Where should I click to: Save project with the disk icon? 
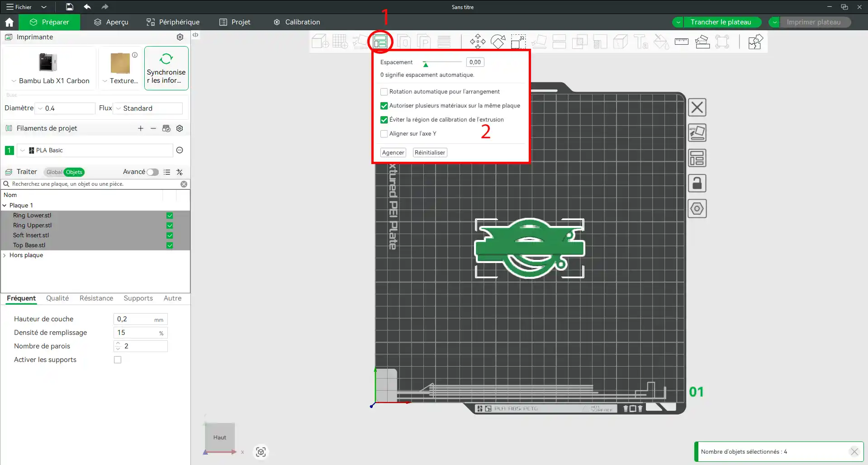coord(69,7)
